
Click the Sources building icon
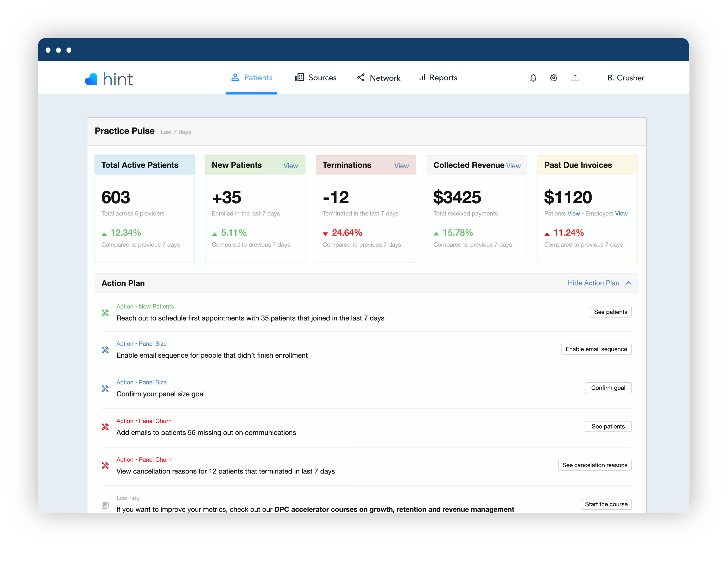tap(299, 77)
